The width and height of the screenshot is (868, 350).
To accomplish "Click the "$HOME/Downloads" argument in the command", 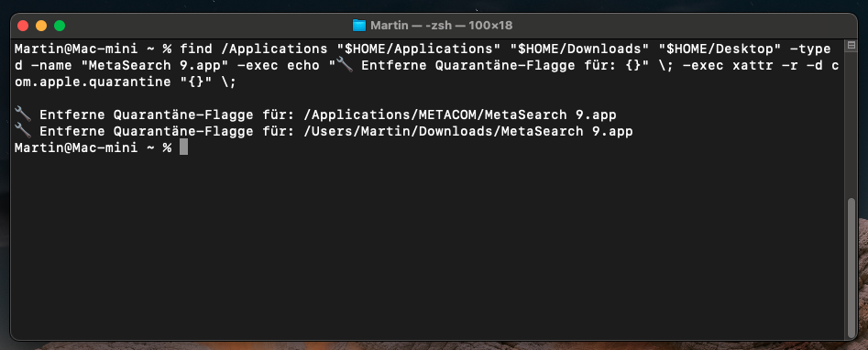I will tap(579, 49).
